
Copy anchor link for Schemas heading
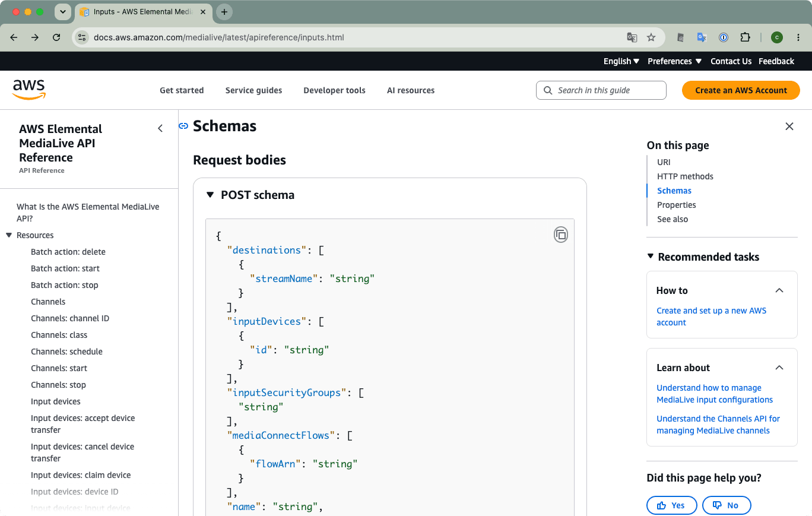(x=183, y=126)
